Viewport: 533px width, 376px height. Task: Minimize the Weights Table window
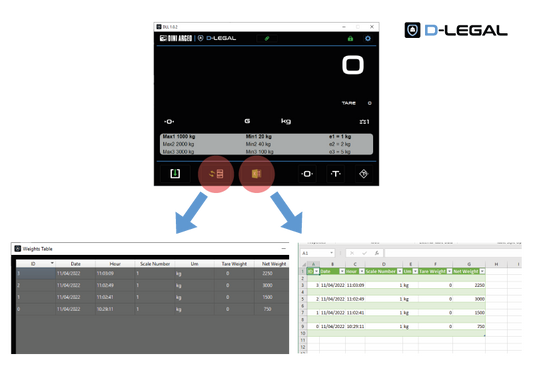pyautogui.click(x=283, y=249)
